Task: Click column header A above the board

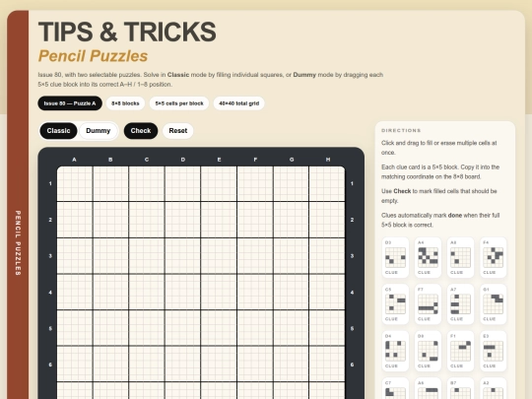Action: click(x=74, y=160)
